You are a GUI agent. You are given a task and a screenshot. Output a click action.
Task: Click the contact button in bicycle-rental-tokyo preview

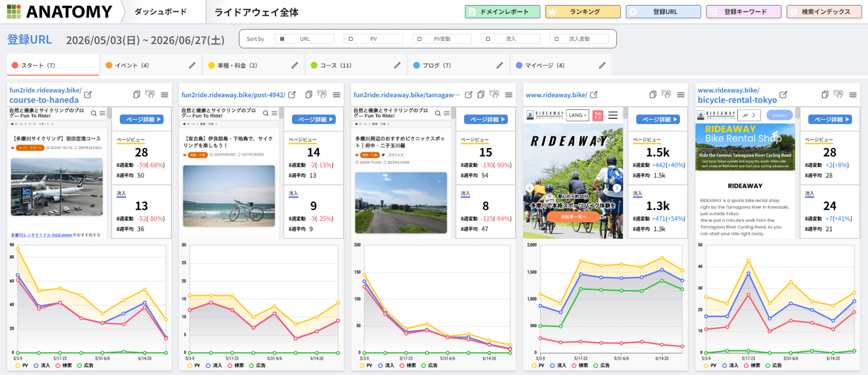click(x=779, y=115)
